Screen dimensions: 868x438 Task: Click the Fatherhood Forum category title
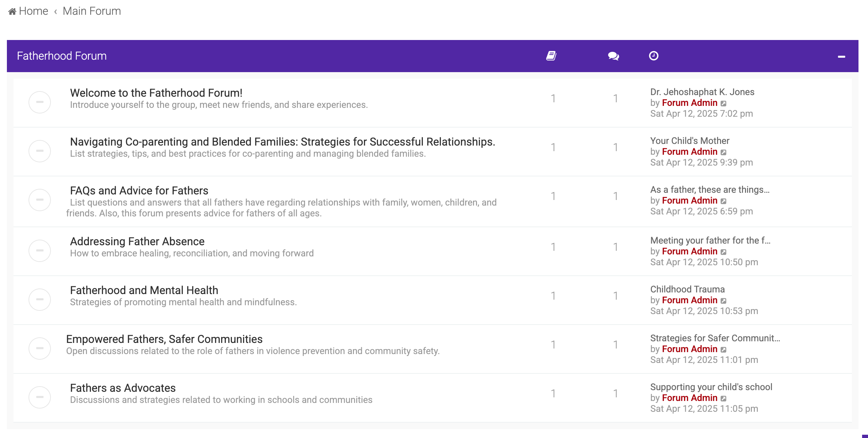[62, 56]
